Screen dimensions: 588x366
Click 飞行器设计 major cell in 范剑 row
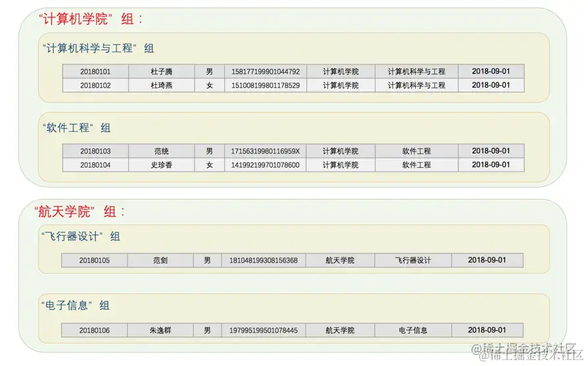[413, 260]
